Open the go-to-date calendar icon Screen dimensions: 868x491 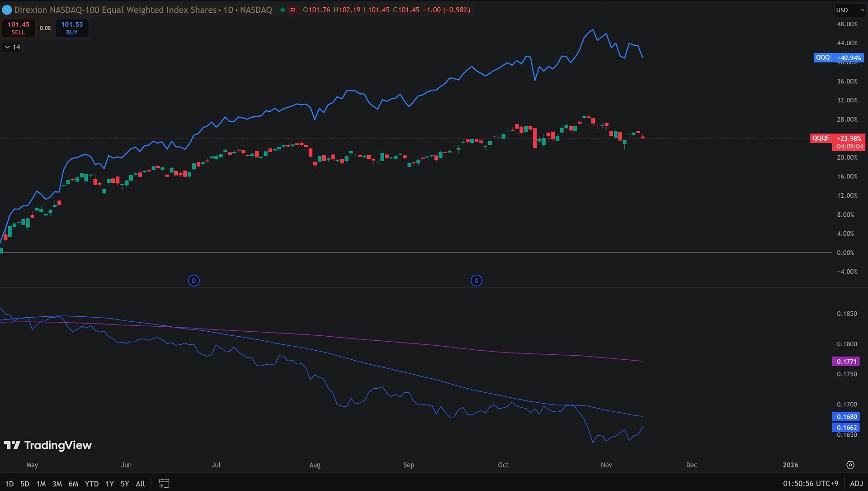[164, 483]
